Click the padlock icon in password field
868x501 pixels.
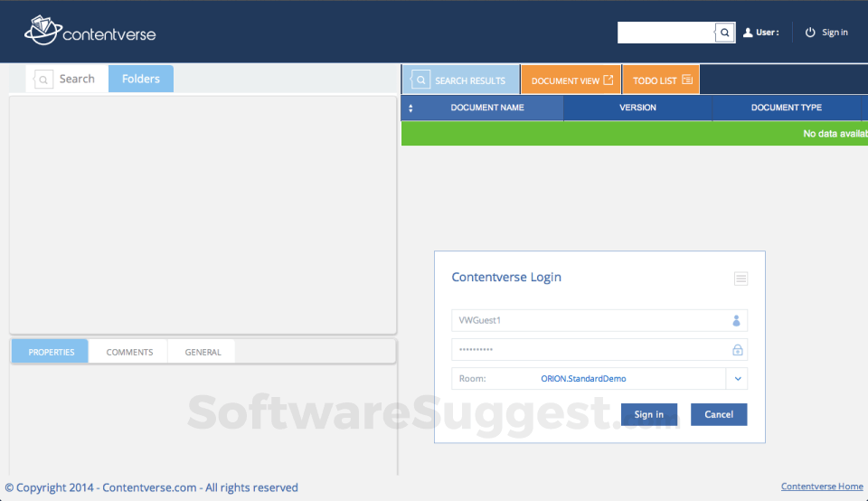738,350
